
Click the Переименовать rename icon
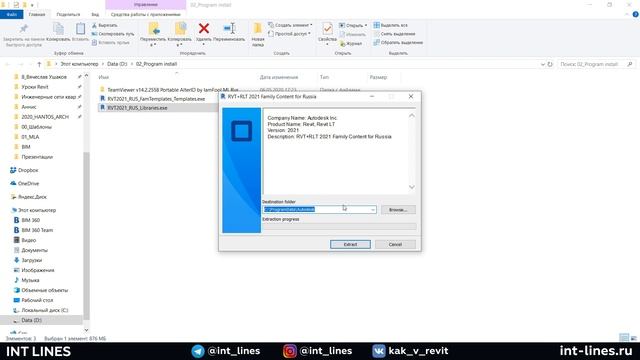tap(229, 29)
